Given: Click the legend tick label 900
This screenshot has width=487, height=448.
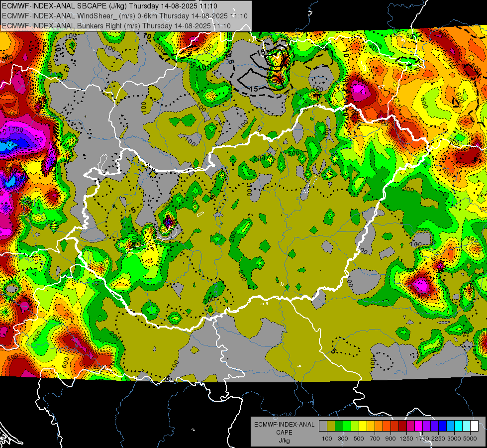Looking at the screenshot, I should point(390,439).
